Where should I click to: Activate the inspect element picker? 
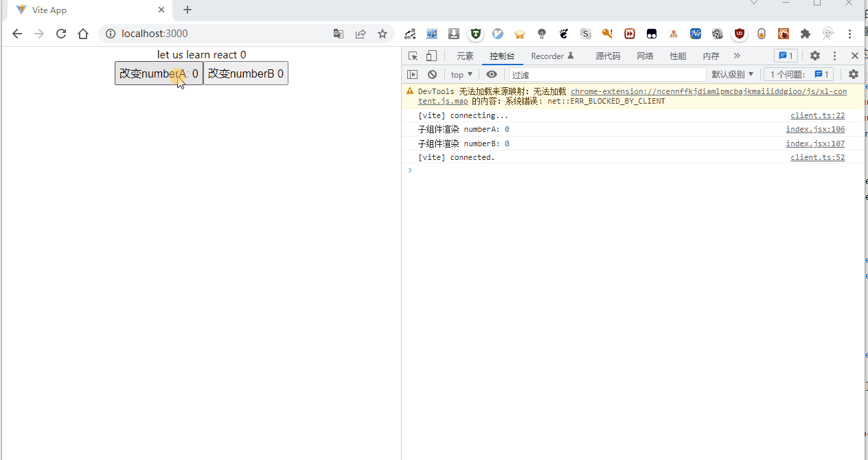click(x=413, y=56)
